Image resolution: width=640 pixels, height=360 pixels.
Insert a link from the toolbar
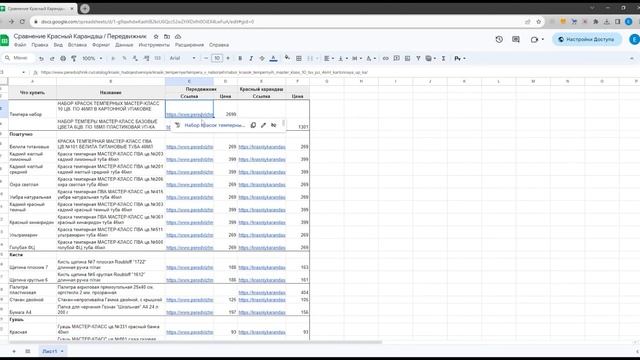point(385,58)
